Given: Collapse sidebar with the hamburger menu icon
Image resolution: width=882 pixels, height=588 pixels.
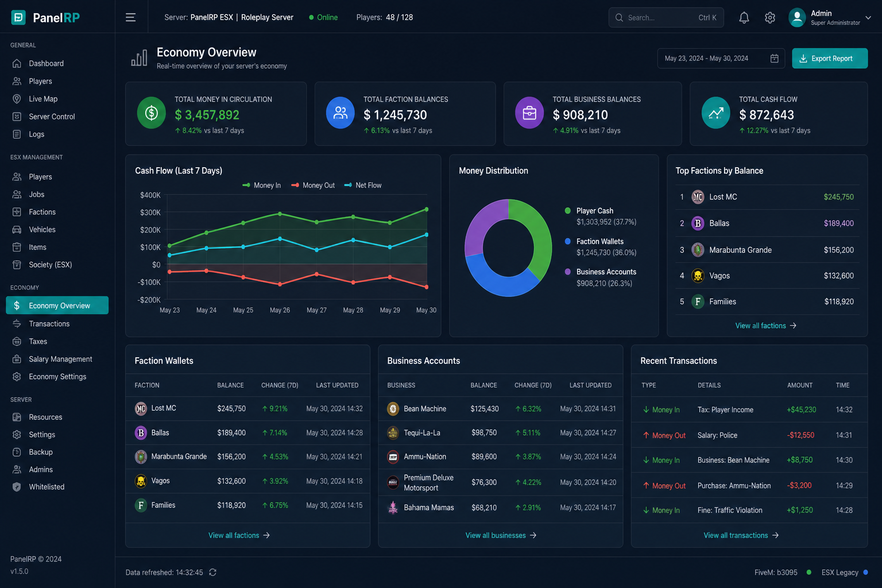Looking at the screenshot, I should coord(131,17).
